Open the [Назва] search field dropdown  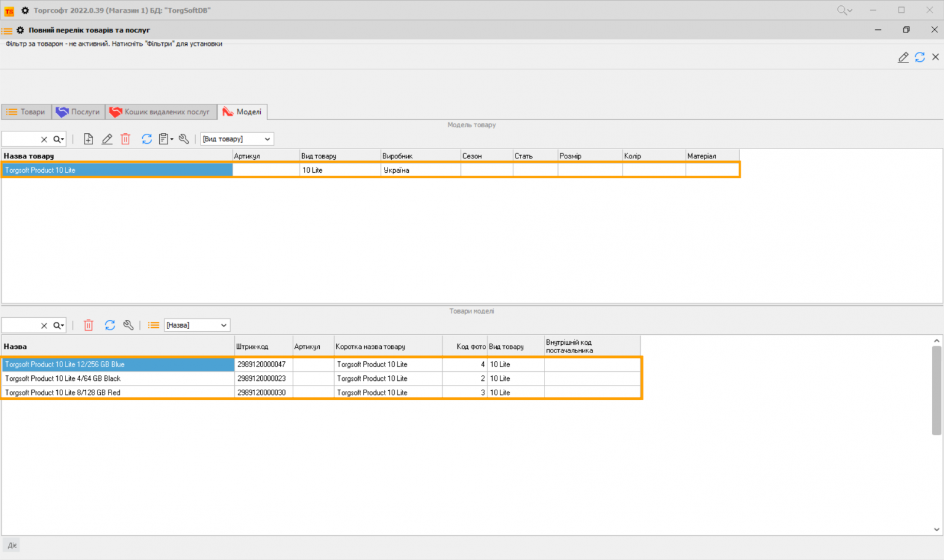coord(196,325)
